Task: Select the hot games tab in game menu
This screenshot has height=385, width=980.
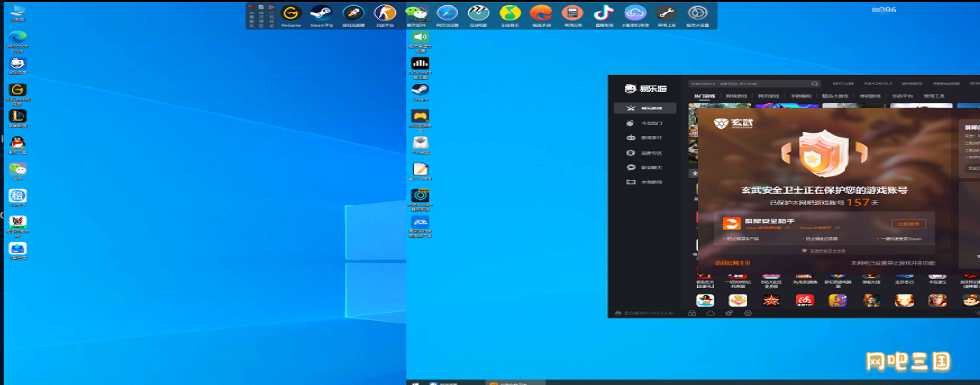Action: 703,96
